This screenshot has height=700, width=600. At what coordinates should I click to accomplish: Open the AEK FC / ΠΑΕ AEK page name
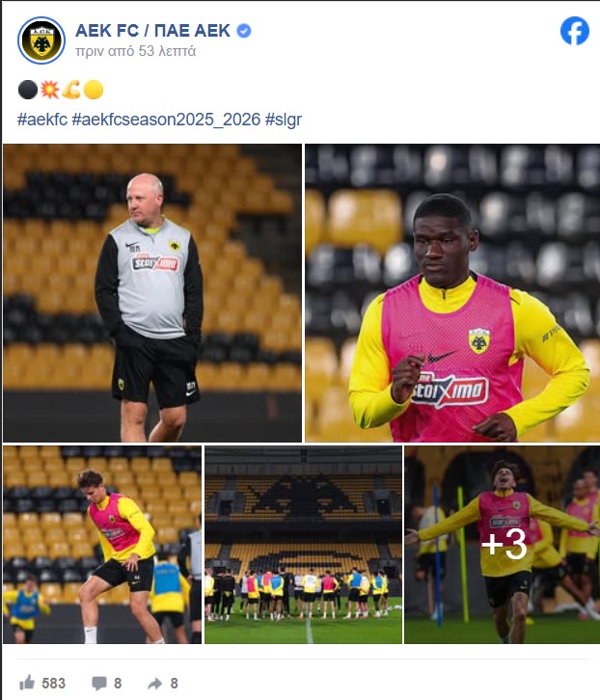point(152,31)
